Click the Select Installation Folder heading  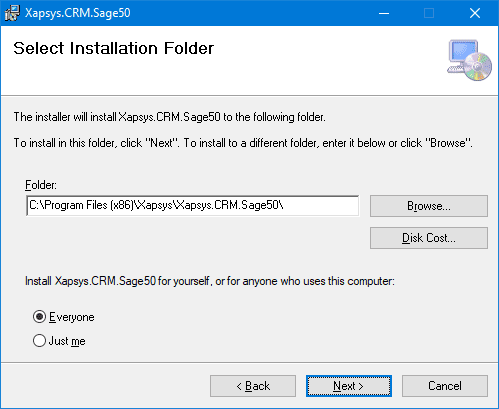tap(113, 48)
